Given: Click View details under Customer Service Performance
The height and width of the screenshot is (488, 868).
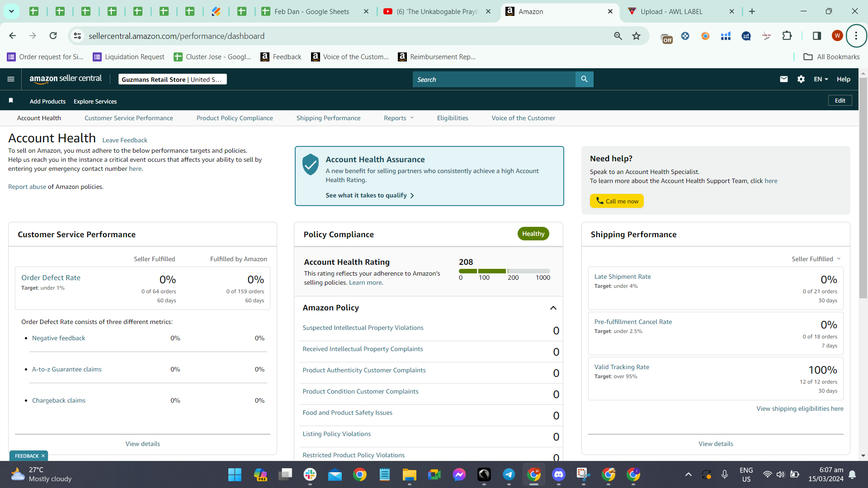Looking at the screenshot, I should tap(143, 444).
